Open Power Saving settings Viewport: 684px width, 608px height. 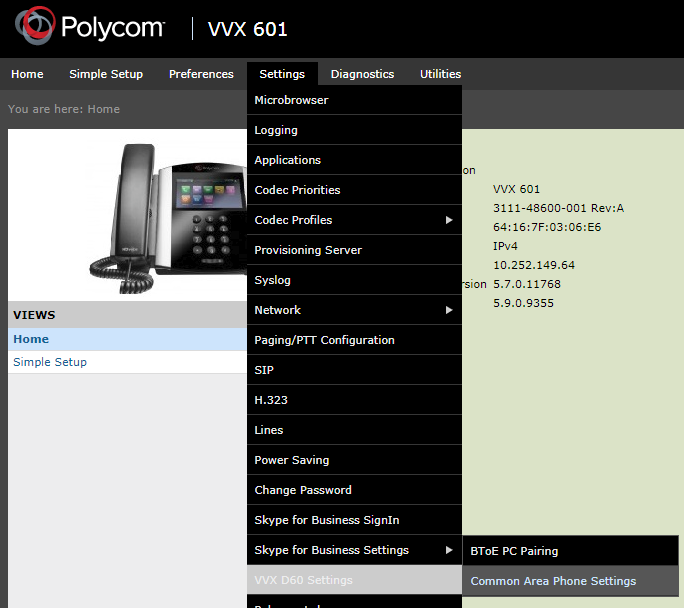[x=354, y=460]
